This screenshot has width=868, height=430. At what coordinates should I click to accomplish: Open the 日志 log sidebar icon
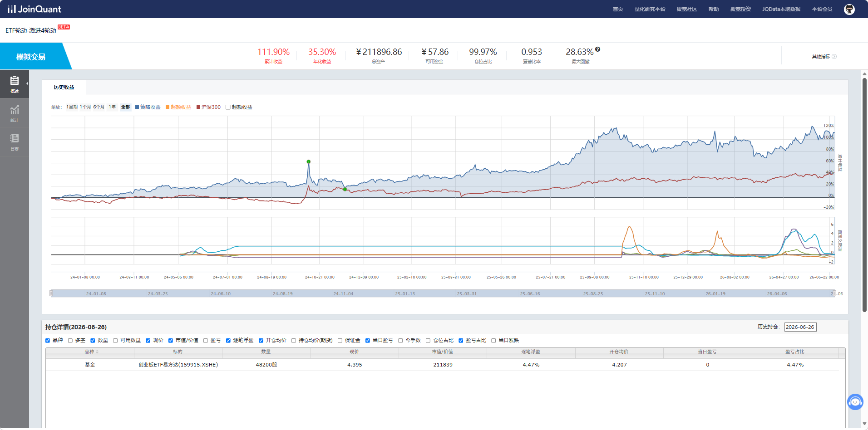pos(15,142)
